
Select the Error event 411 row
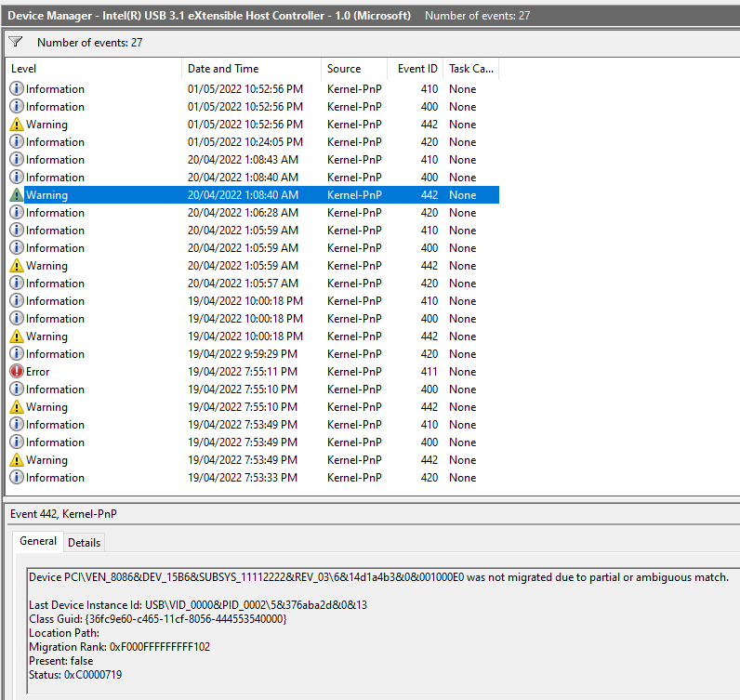(x=254, y=372)
